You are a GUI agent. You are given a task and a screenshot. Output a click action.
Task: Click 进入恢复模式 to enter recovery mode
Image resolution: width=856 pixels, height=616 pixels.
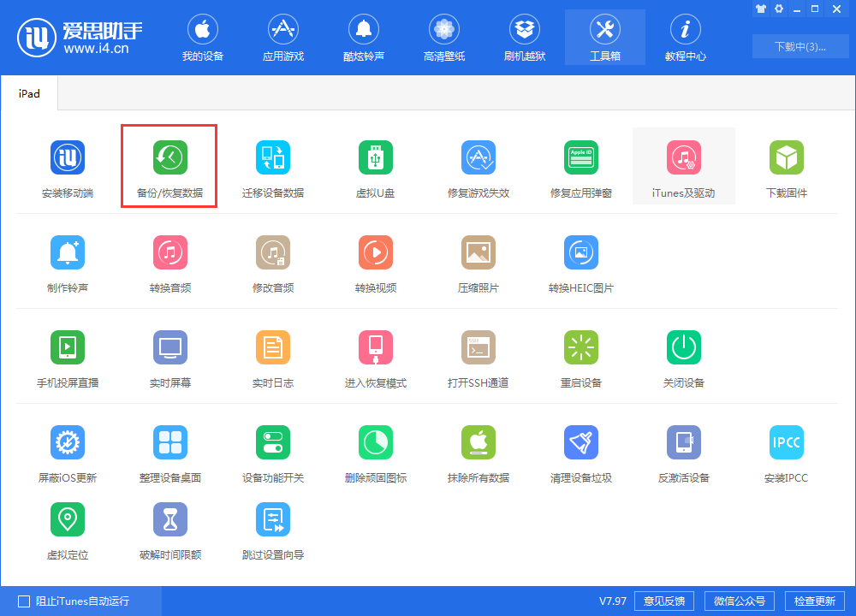pyautogui.click(x=375, y=356)
